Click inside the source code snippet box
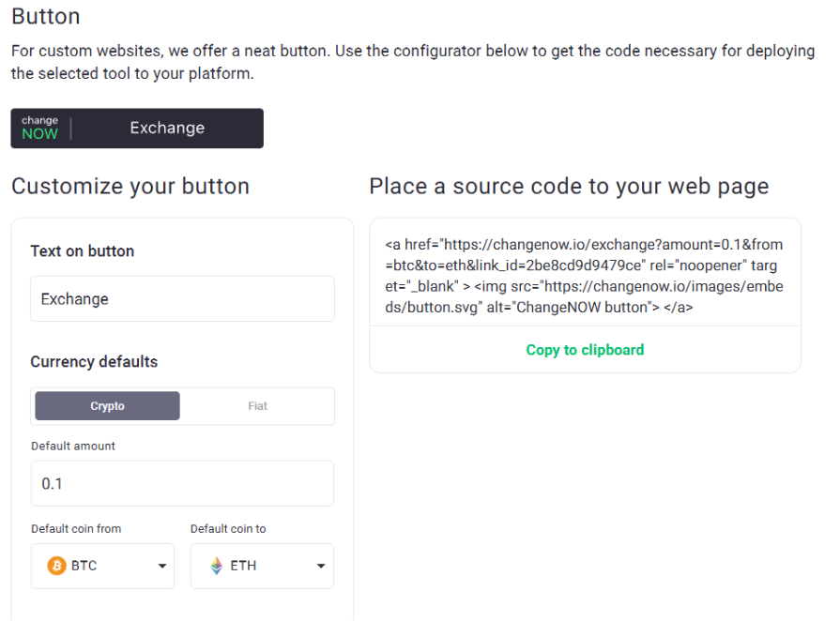The width and height of the screenshot is (840, 621). [585, 276]
